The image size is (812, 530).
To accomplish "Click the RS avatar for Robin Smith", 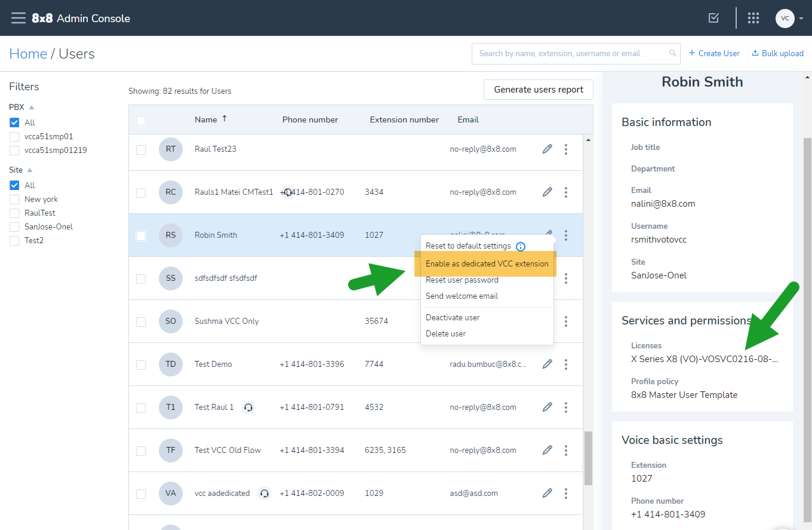I will click(x=171, y=235).
